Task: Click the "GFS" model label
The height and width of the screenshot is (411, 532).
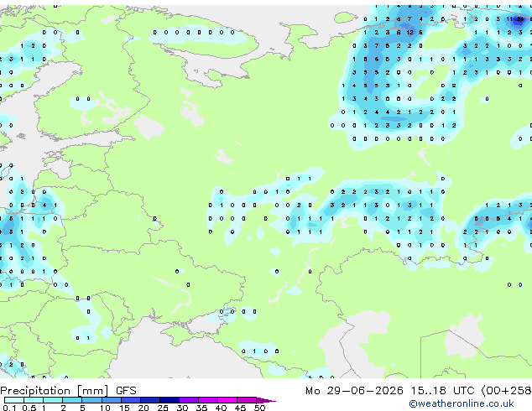Action: tap(126, 391)
